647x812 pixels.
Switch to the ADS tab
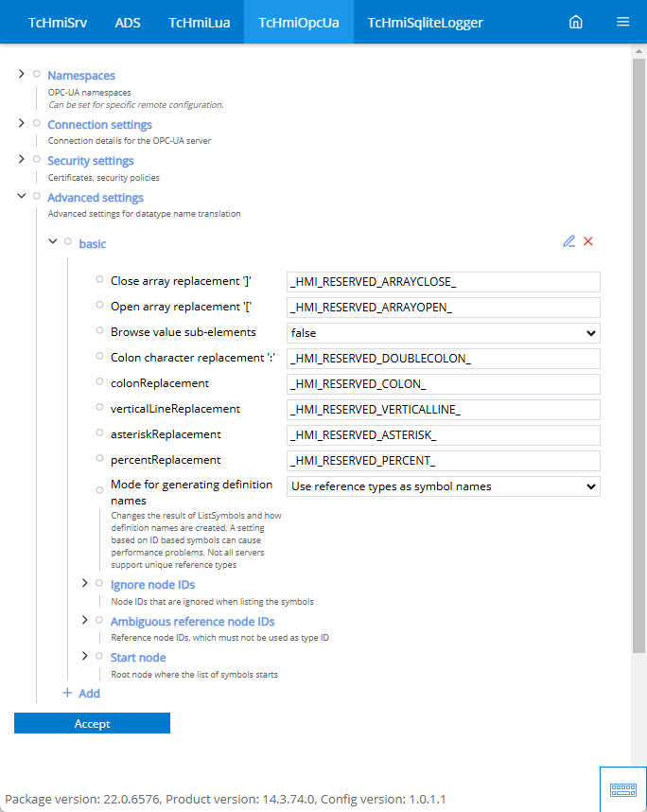point(128,23)
